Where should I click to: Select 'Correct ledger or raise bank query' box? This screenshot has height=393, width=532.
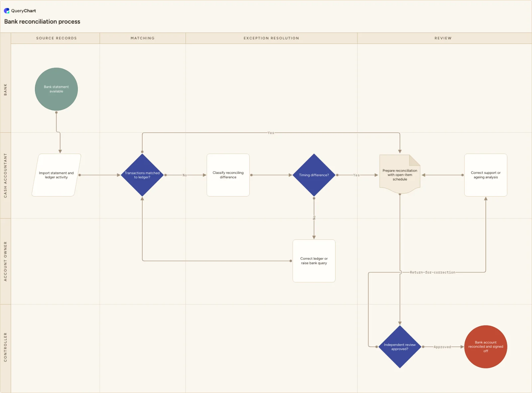click(314, 261)
